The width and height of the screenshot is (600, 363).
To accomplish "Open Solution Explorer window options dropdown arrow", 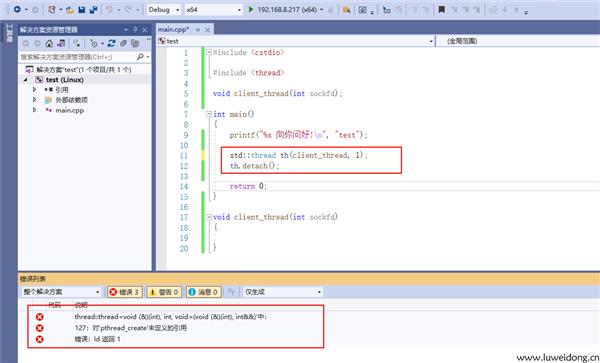I will (x=126, y=29).
